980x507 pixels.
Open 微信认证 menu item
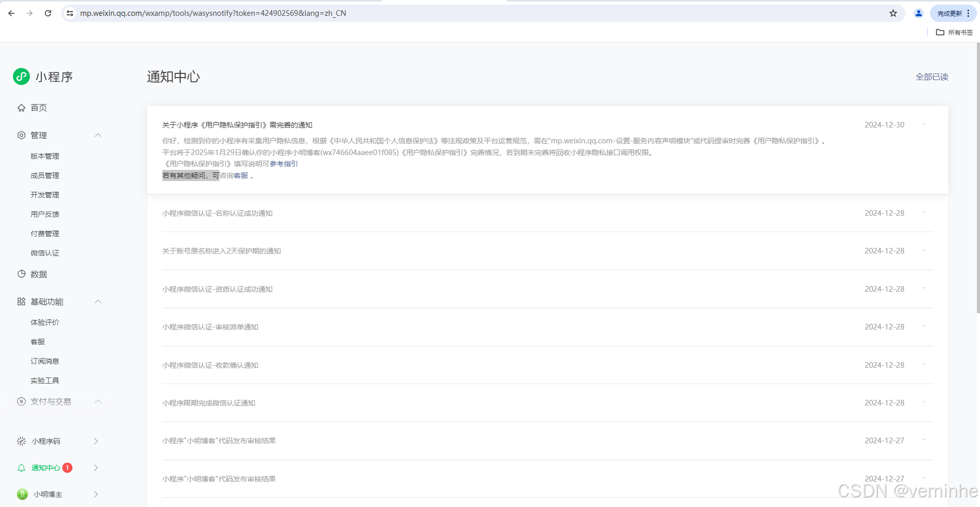(x=45, y=253)
